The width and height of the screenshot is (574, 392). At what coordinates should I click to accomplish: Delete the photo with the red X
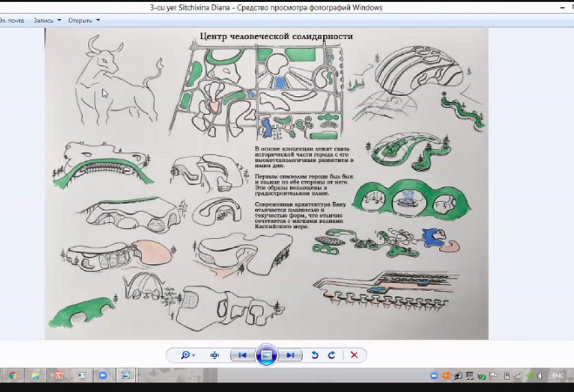pyautogui.click(x=354, y=355)
